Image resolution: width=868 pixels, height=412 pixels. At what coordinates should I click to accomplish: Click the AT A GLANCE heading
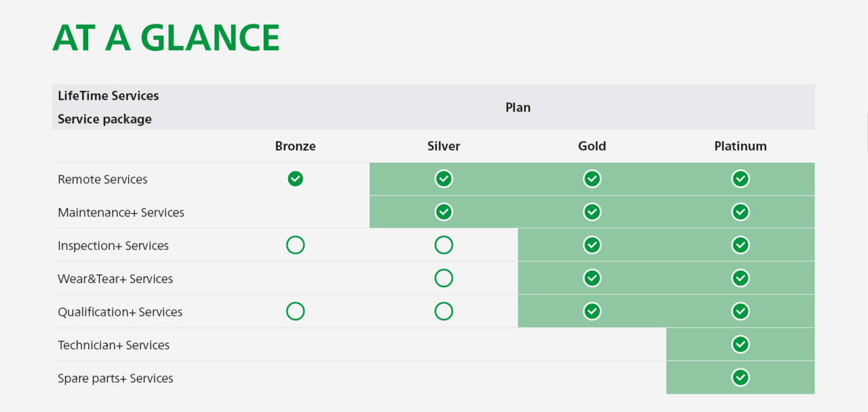(166, 38)
